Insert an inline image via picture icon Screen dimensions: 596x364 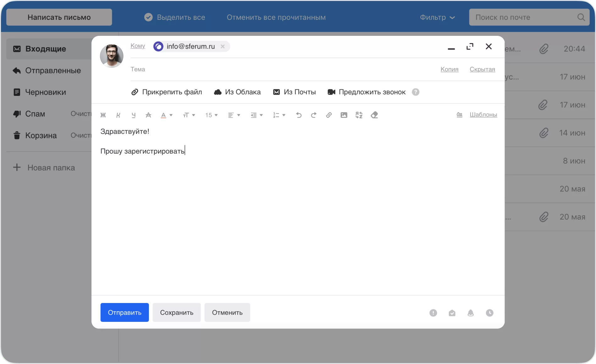[344, 115]
